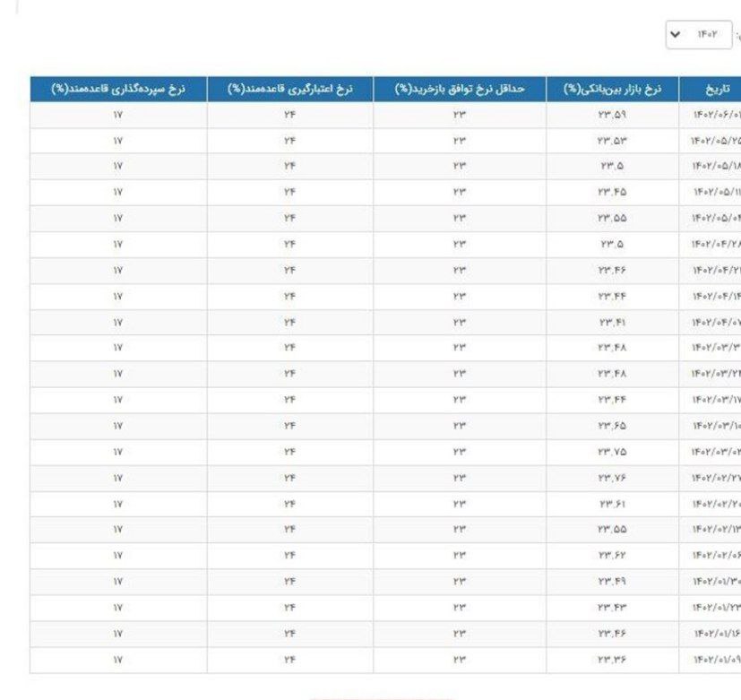The width and height of the screenshot is (741, 700).
Task: Select the interbank rate cell ۲۳.۵۹
Action: pos(612,115)
